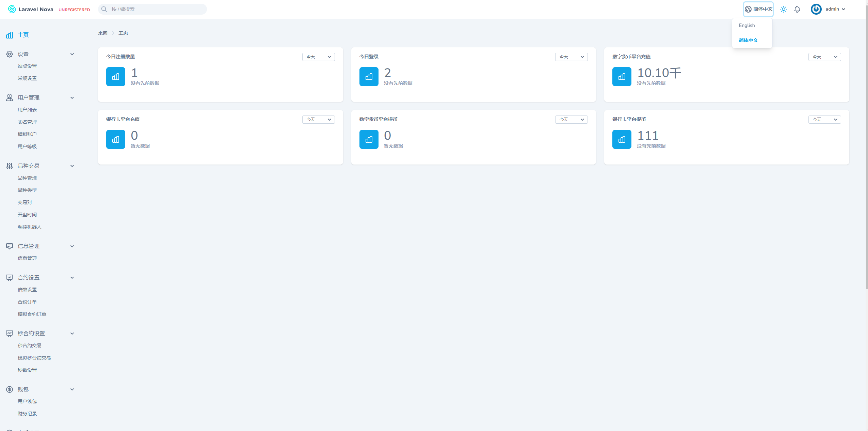Open 合约订单 in the sidebar
The height and width of the screenshot is (431, 868).
coord(27,302)
